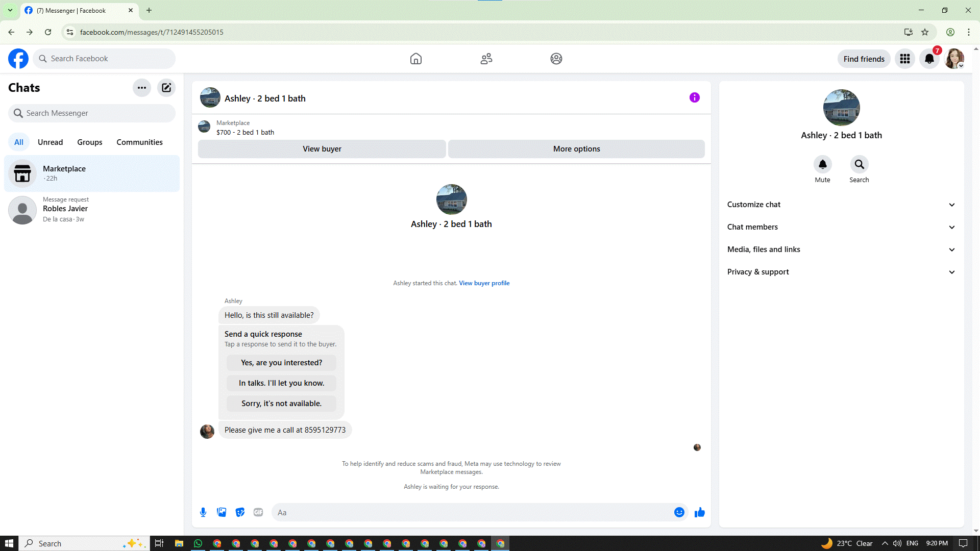The width and height of the screenshot is (980, 551).
Task: Select the Unread chats filter
Action: click(x=51, y=142)
